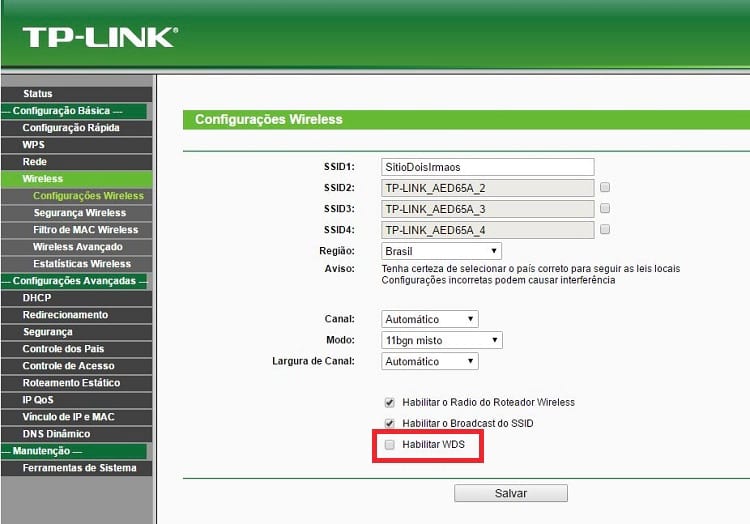Open the IP QoS menu item
The image size is (750, 524).
[77, 400]
